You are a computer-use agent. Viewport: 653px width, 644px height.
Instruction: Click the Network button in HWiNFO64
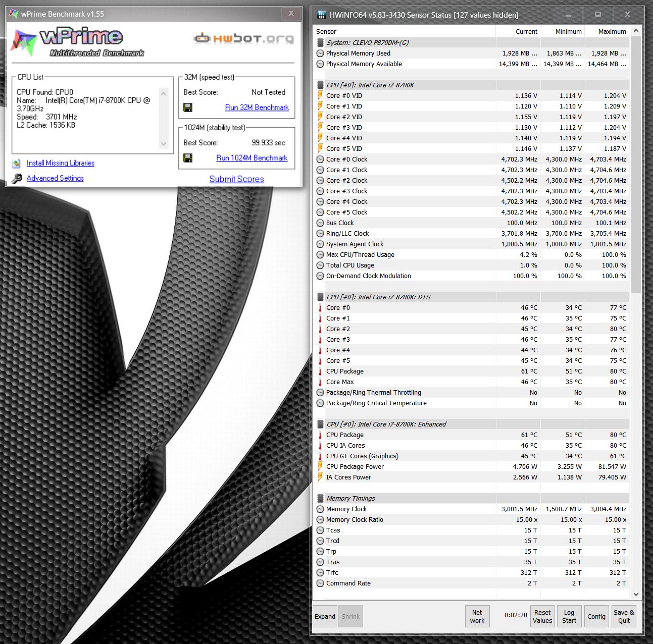[x=477, y=616]
